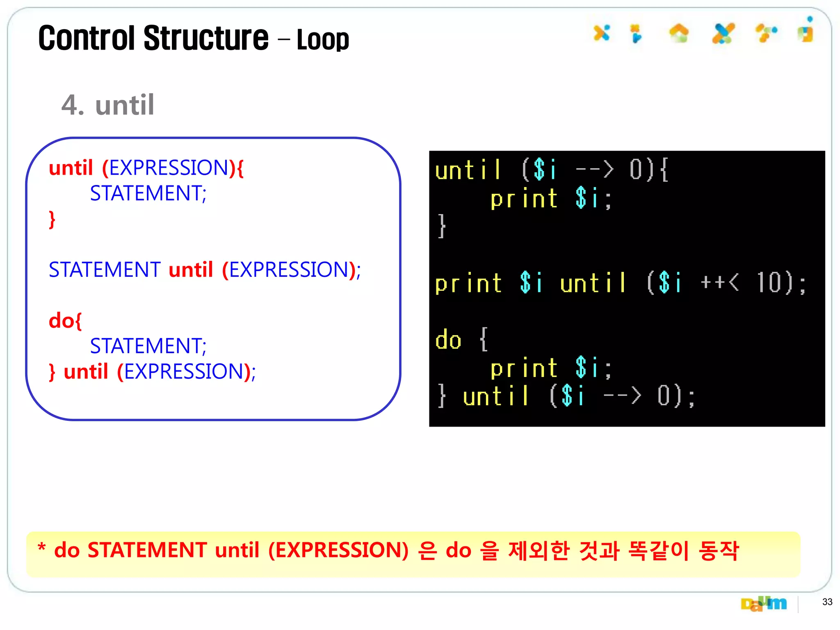Image resolution: width=840 pixels, height=630 pixels.
Task: Click the first 'print $i;' code line
Action: tap(551, 199)
